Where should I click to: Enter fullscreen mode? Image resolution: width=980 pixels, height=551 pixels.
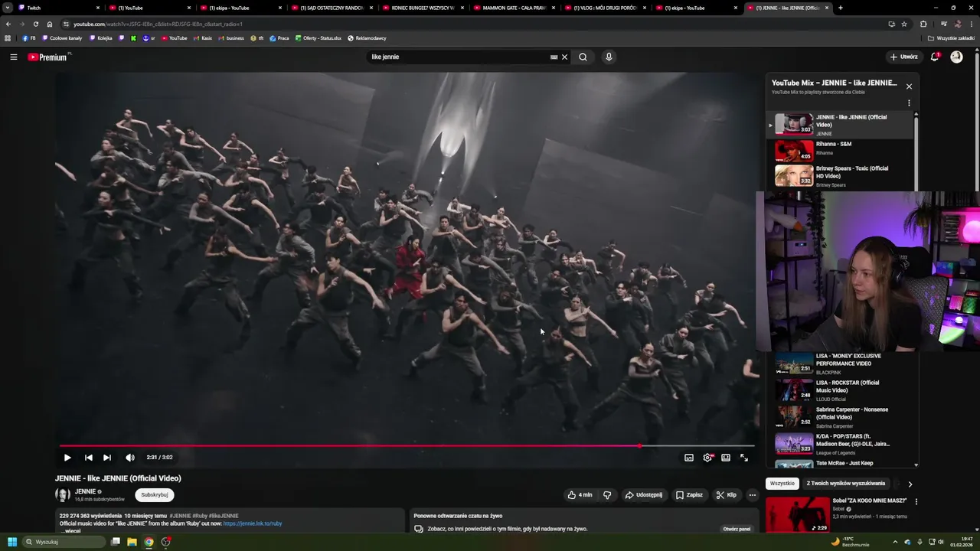tap(744, 458)
